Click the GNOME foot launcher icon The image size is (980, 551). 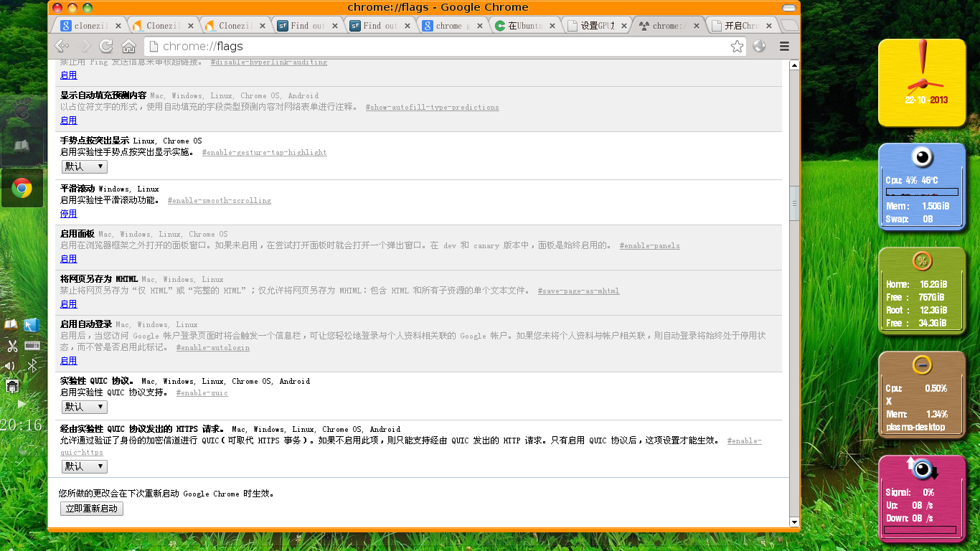pyautogui.click(x=22, y=108)
